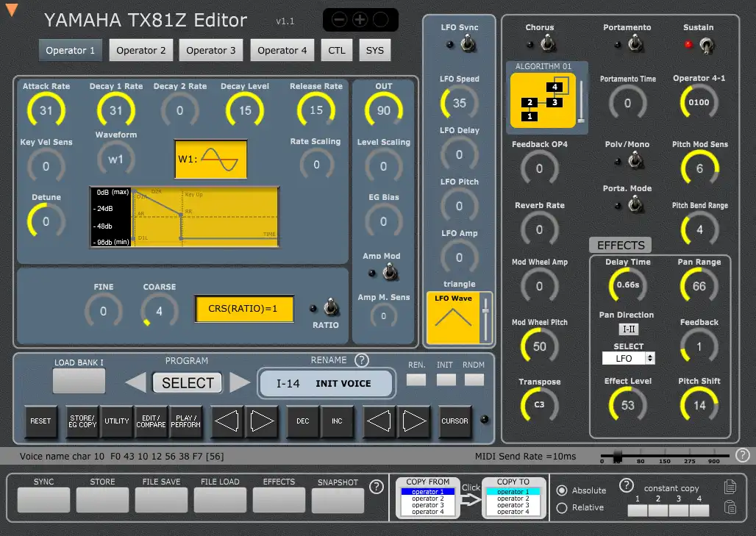Click the copy document icon bottom right
The image size is (756, 536).
click(x=730, y=487)
